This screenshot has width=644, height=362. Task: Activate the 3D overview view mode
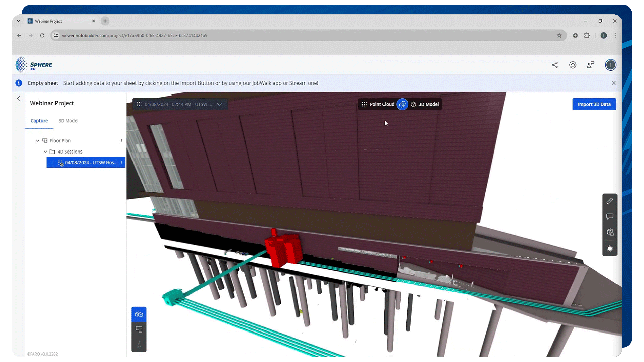[139, 314]
